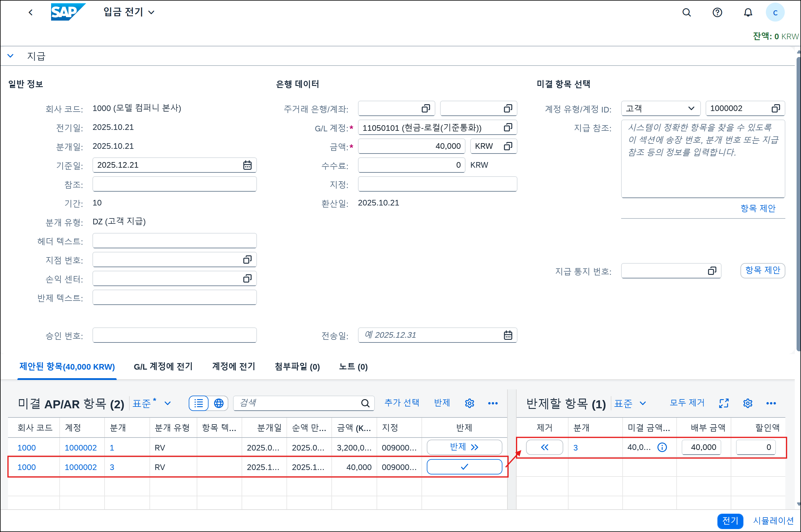Screen dimensions: 801x532
Task: Click the search magnifier icon in header
Action: (x=686, y=13)
